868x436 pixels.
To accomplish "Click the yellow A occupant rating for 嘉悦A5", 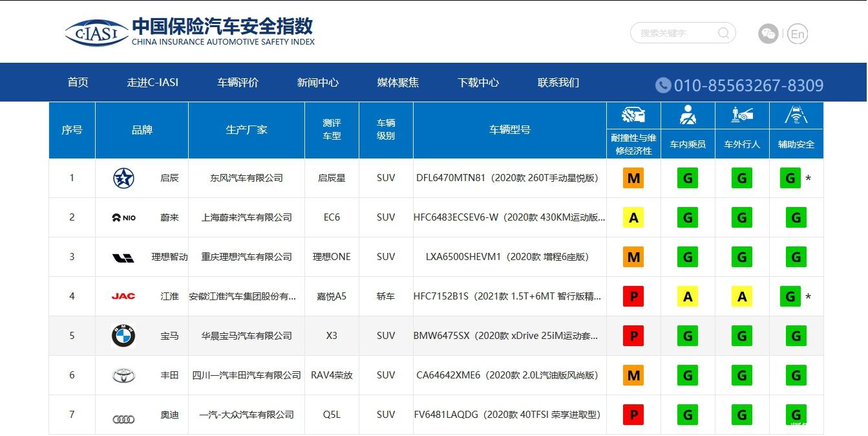I will tap(688, 296).
